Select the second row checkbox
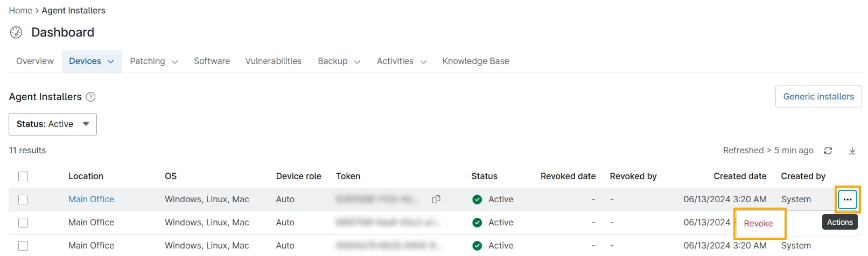This screenshot has width=868, height=256. 23,223
